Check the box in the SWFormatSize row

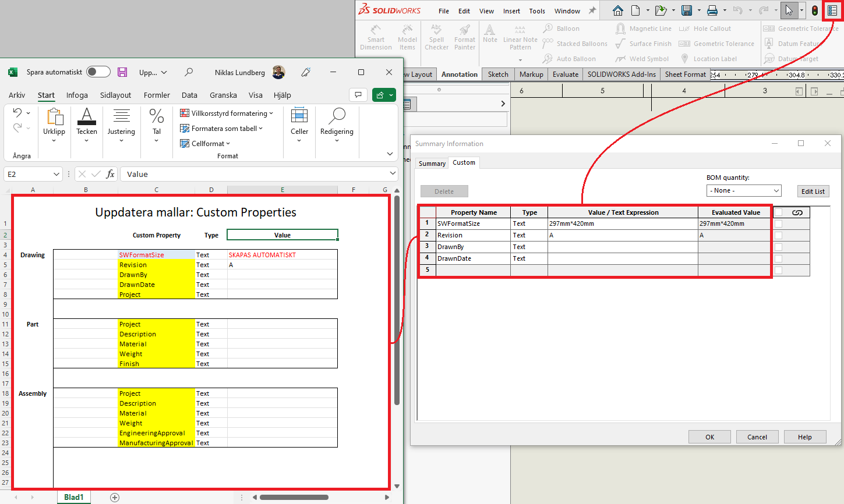click(x=778, y=223)
